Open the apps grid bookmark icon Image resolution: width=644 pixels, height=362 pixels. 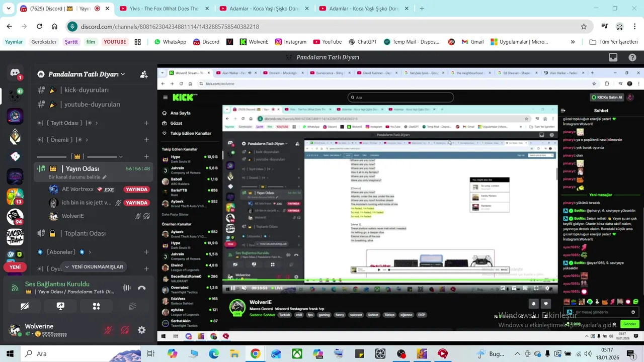137,42
